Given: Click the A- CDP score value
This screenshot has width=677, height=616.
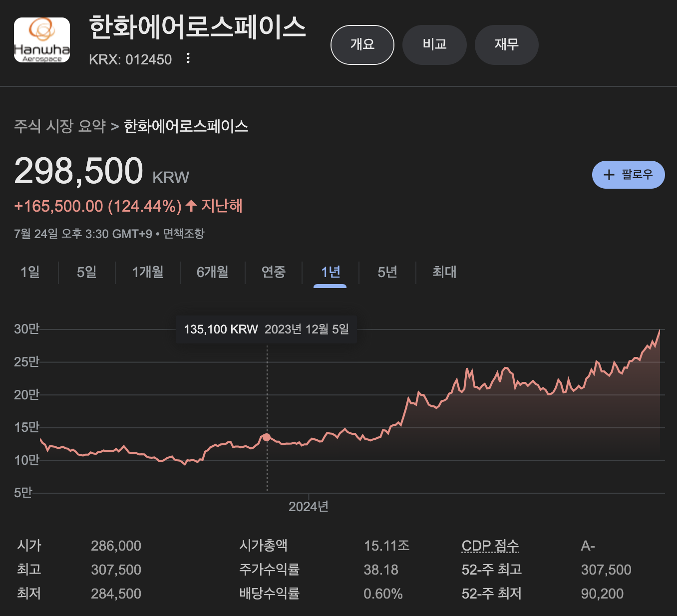Looking at the screenshot, I should click(x=588, y=546).
